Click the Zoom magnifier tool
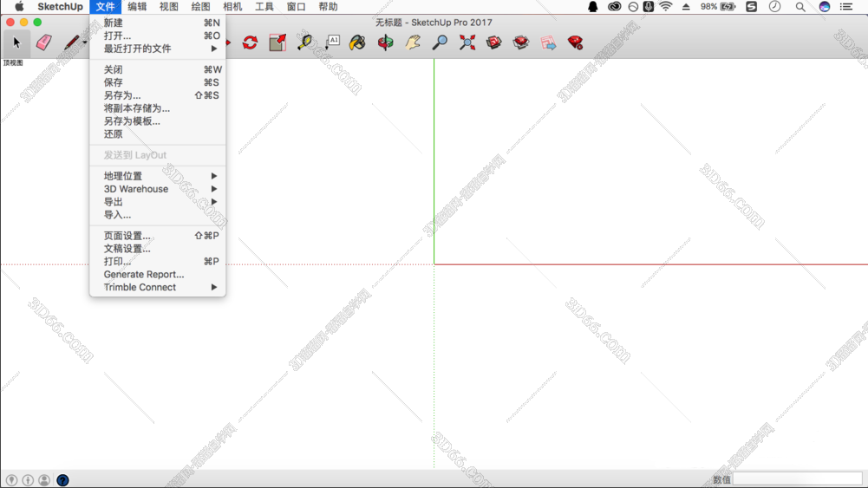 [440, 42]
